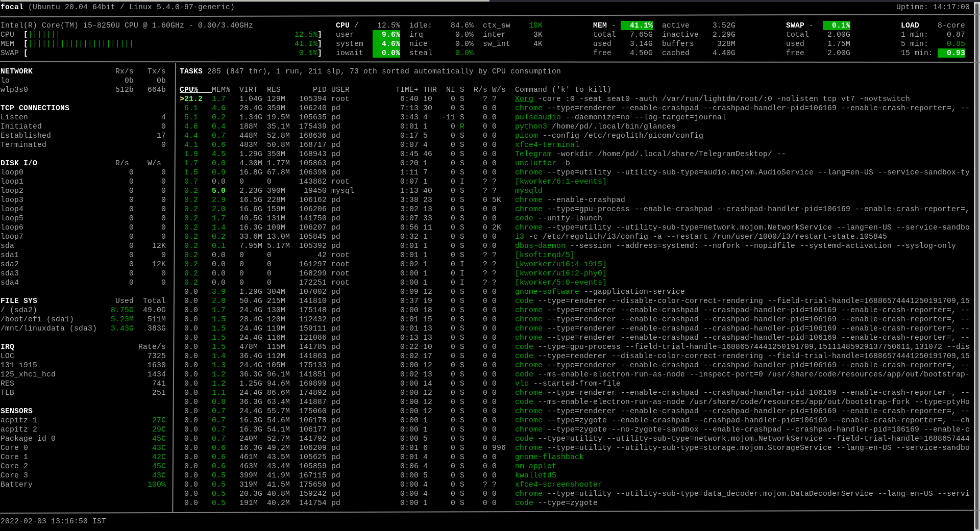Image resolution: width=980 pixels, height=531 pixels.
Task: Click the NETWORK section heading
Action: pos(16,71)
